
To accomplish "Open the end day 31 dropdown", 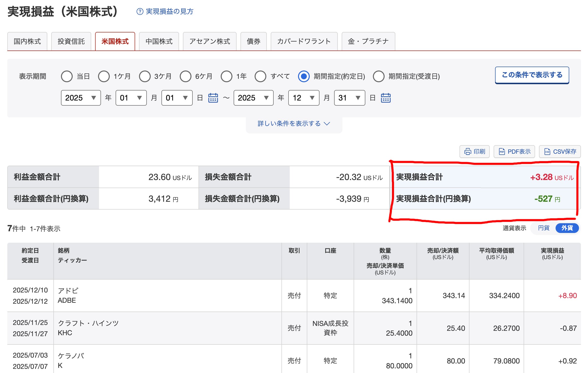I will click(349, 98).
